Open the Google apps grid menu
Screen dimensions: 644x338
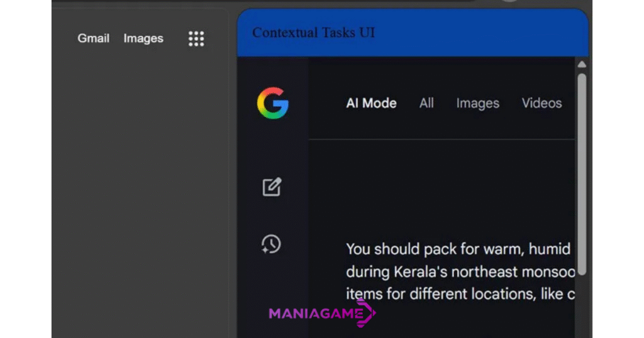tap(196, 38)
